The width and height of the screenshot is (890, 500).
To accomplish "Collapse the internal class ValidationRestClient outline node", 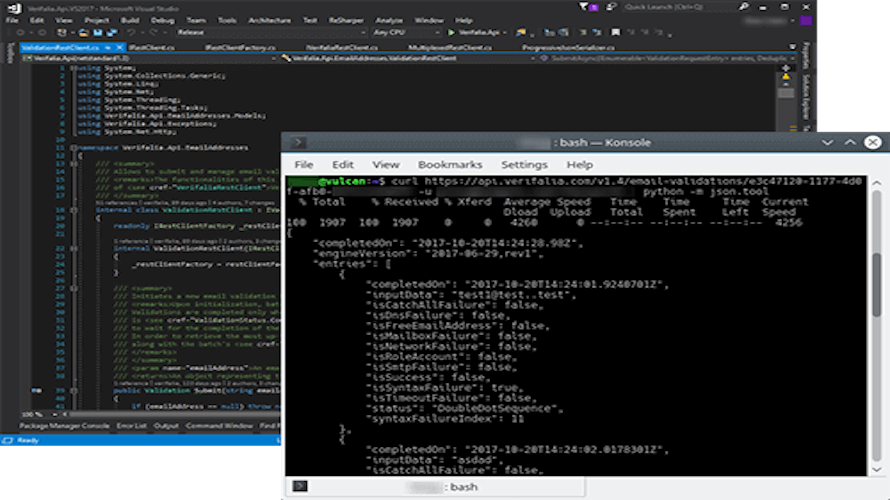I will click(x=73, y=210).
